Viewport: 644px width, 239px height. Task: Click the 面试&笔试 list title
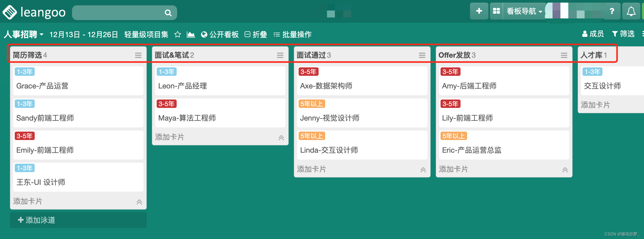click(x=172, y=55)
